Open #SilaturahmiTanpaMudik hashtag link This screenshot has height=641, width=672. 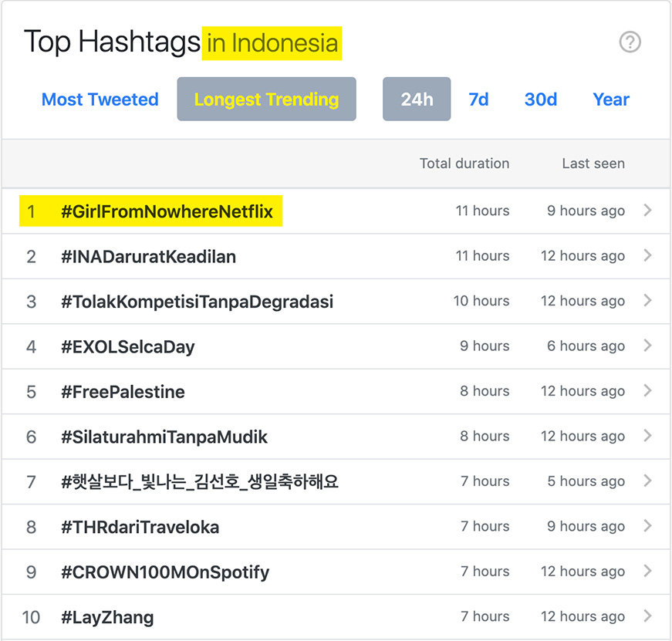[x=164, y=437]
